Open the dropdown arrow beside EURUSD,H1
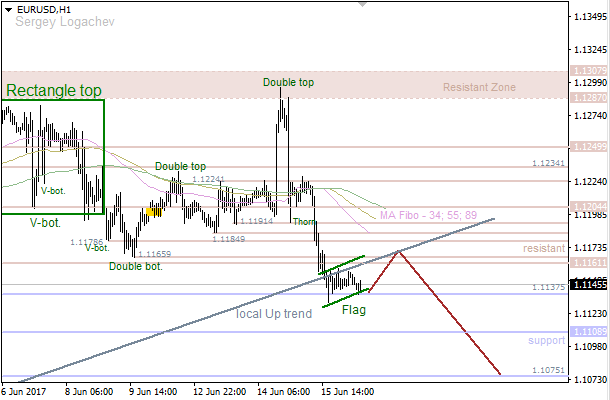This screenshot has height=400, width=610. tap(8, 8)
